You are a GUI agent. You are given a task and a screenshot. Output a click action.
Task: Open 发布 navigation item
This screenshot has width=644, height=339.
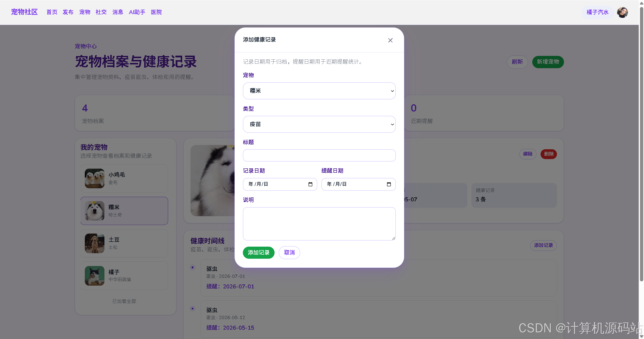pos(68,12)
